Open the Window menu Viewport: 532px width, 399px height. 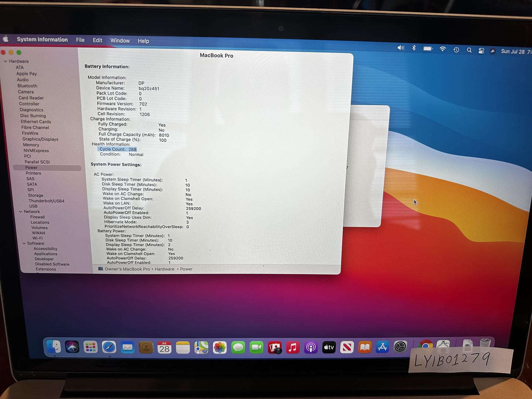coord(120,41)
